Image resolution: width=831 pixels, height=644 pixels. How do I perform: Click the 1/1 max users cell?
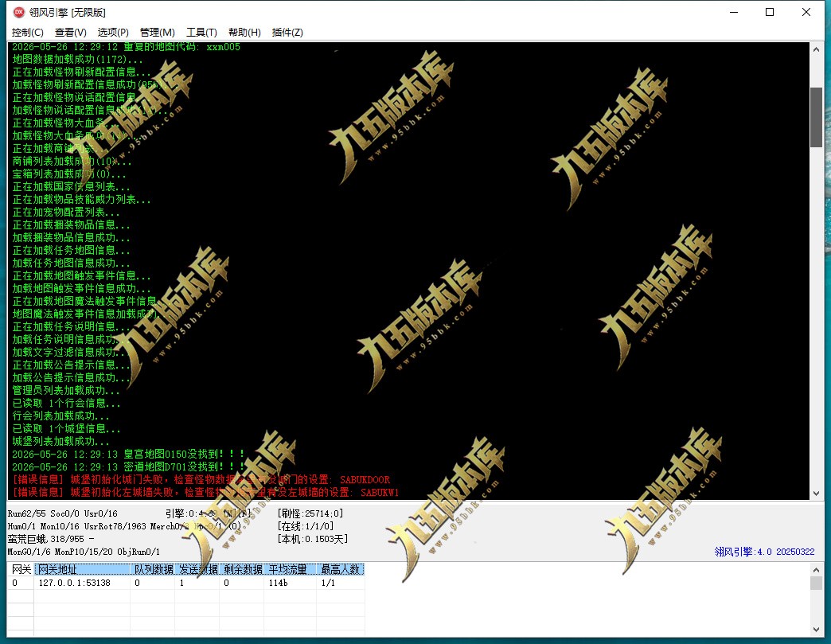point(340,583)
